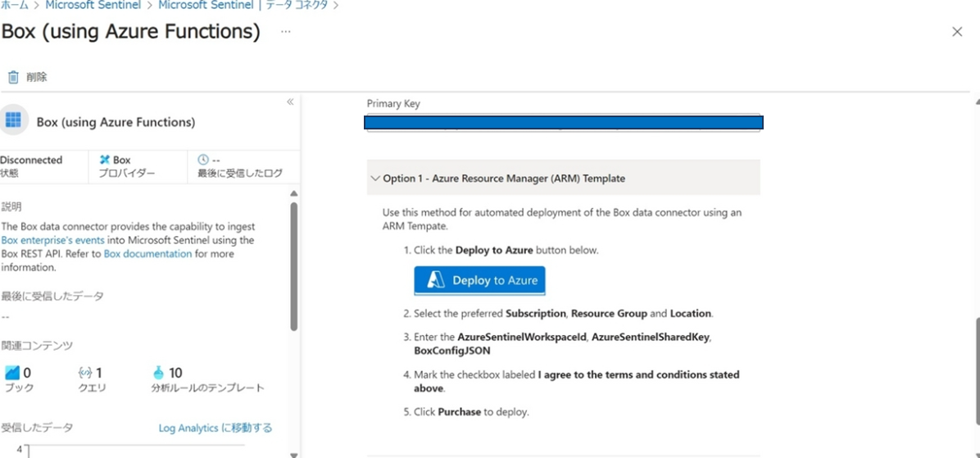This screenshot has width=980, height=458.
Task: Navigate to Microsoft Sentinel breadcrumb
Action: (x=93, y=6)
